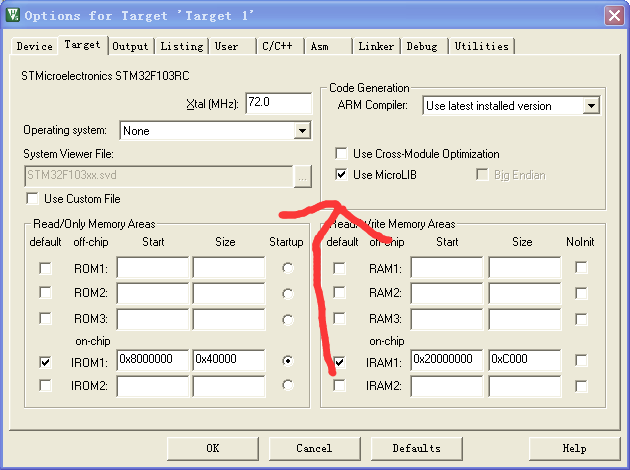
Task: Open the Output tab
Action: click(x=130, y=47)
